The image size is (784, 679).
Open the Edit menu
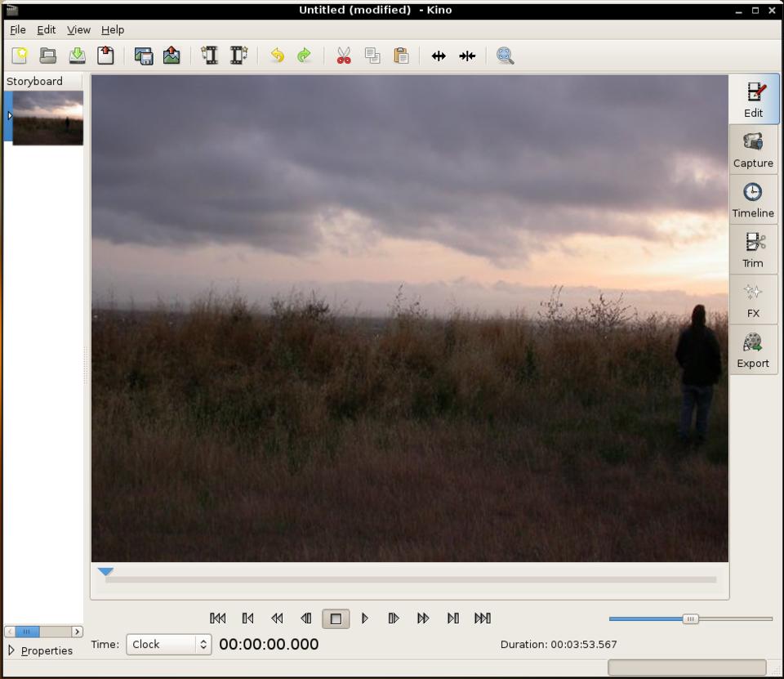click(x=47, y=29)
